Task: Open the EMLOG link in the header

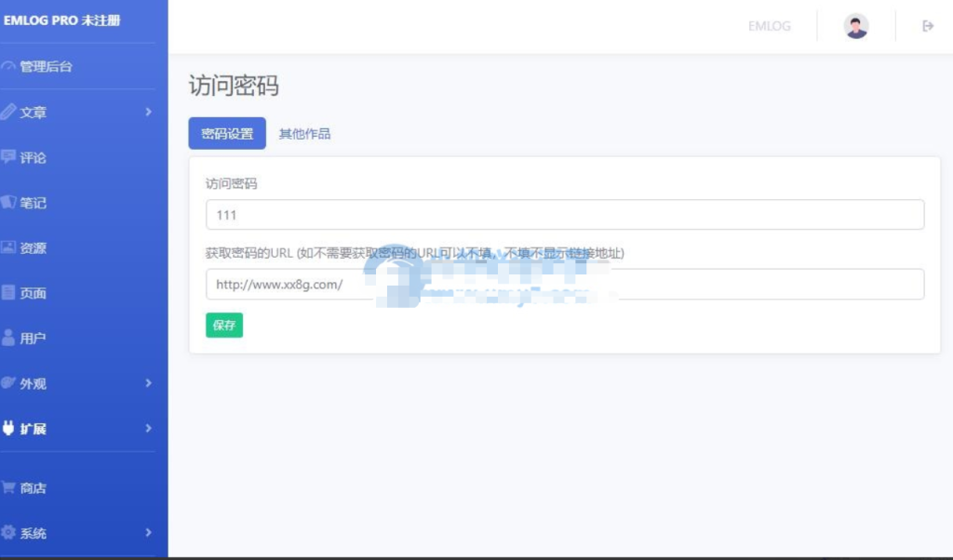Action: click(x=769, y=26)
